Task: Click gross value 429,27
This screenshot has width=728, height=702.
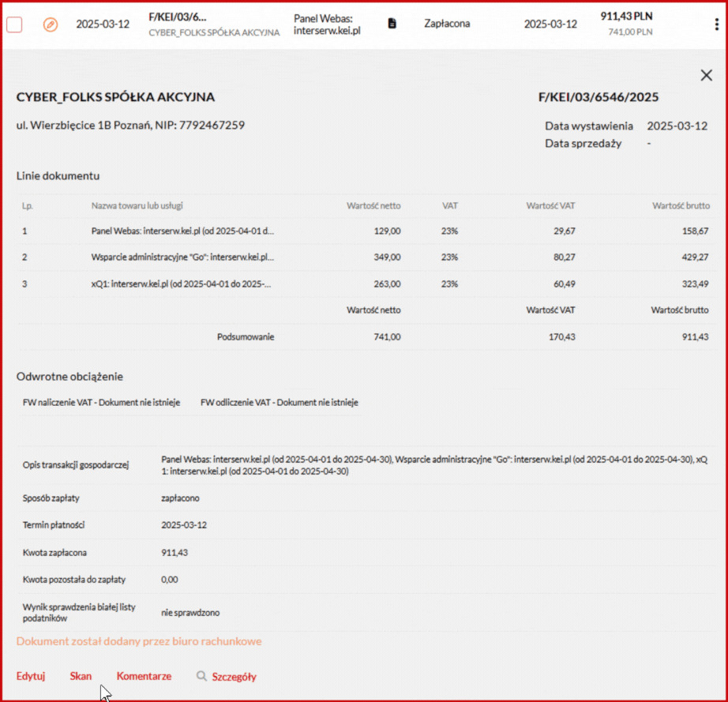Action: pyautogui.click(x=695, y=257)
